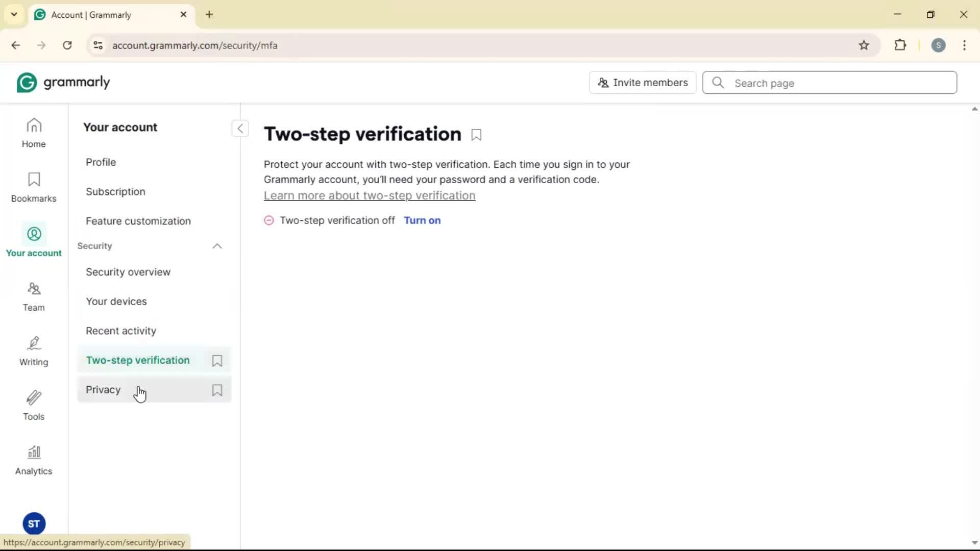Open Recent activity menu item
980x551 pixels.
click(121, 331)
